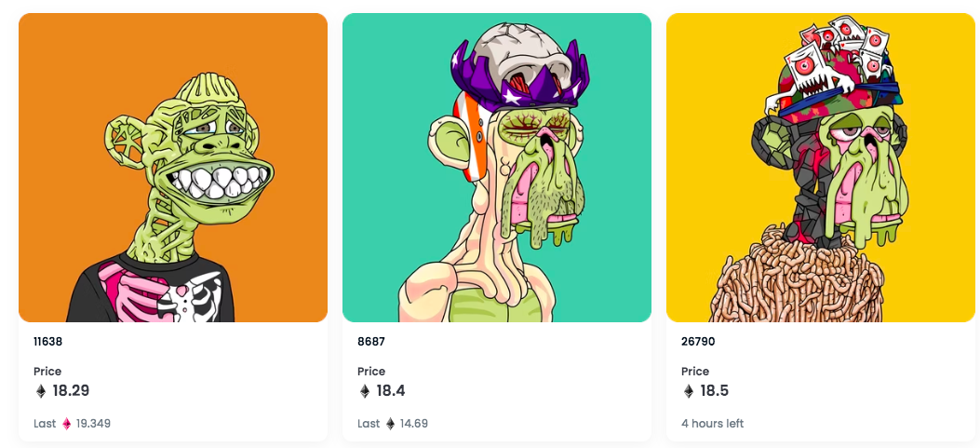980x448 pixels.
Task: Select the 18.29 price value
Action: 71,391
